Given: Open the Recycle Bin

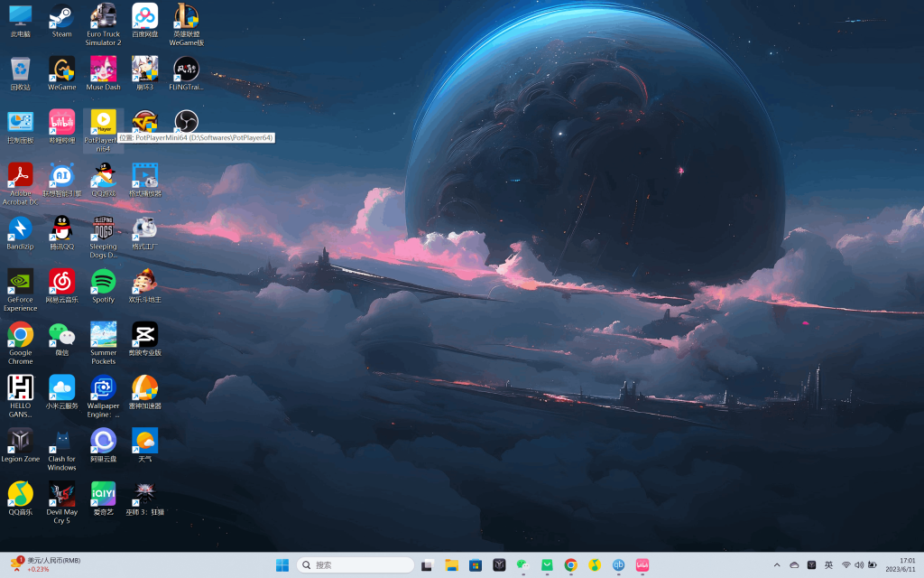Looking at the screenshot, I should pyautogui.click(x=20, y=70).
